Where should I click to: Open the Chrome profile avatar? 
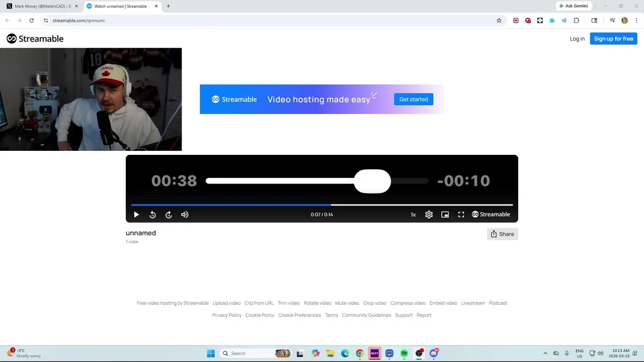[x=624, y=21]
